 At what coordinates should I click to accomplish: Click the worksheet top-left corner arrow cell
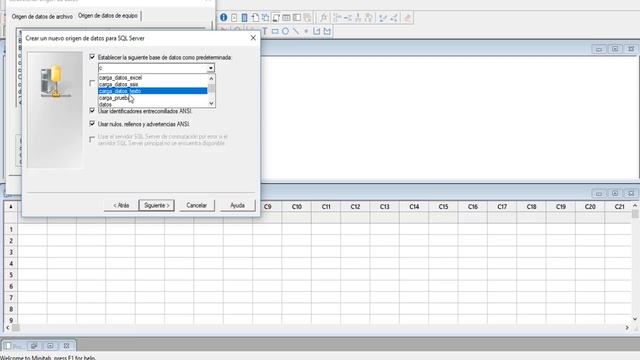pos(11,207)
